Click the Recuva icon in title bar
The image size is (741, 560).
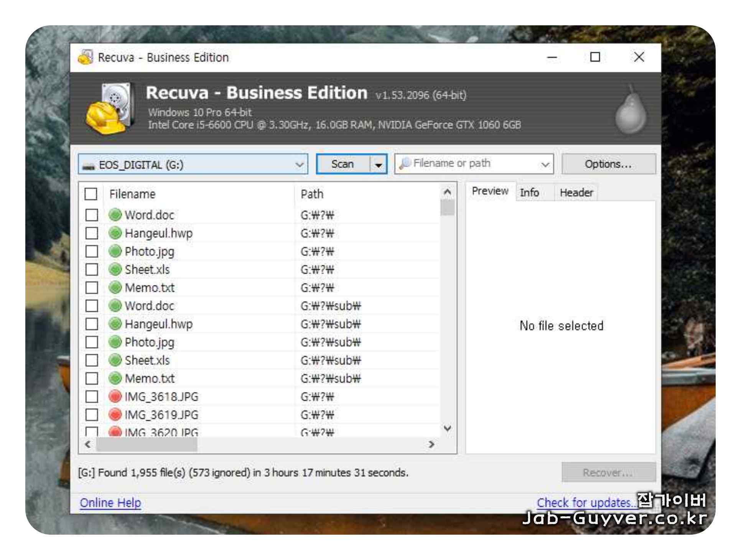click(86, 58)
